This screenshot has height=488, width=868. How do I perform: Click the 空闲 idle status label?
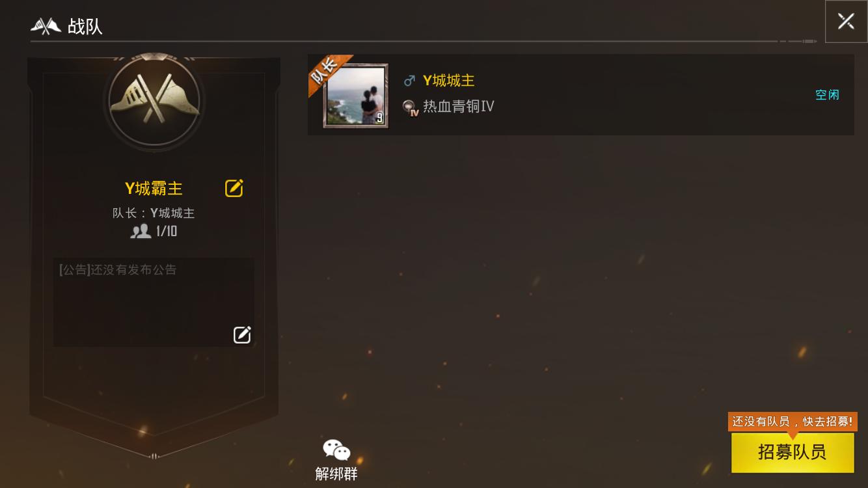[x=827, y=95]
